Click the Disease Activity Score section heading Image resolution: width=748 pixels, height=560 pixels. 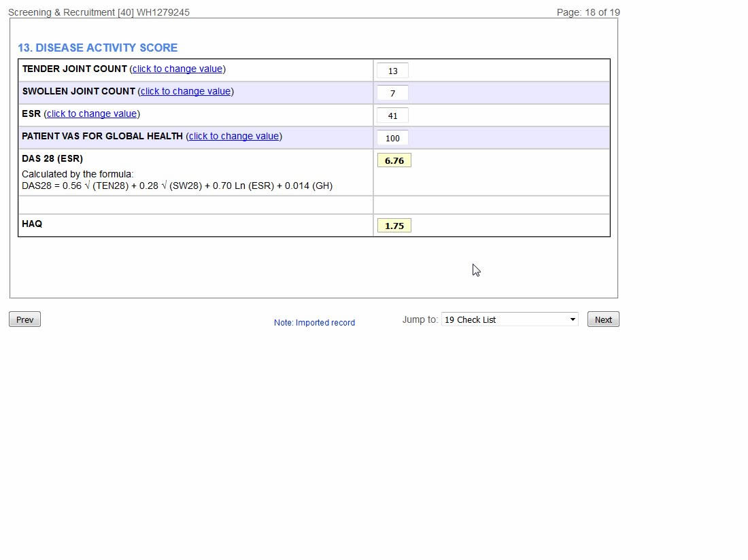click(97, 48)
